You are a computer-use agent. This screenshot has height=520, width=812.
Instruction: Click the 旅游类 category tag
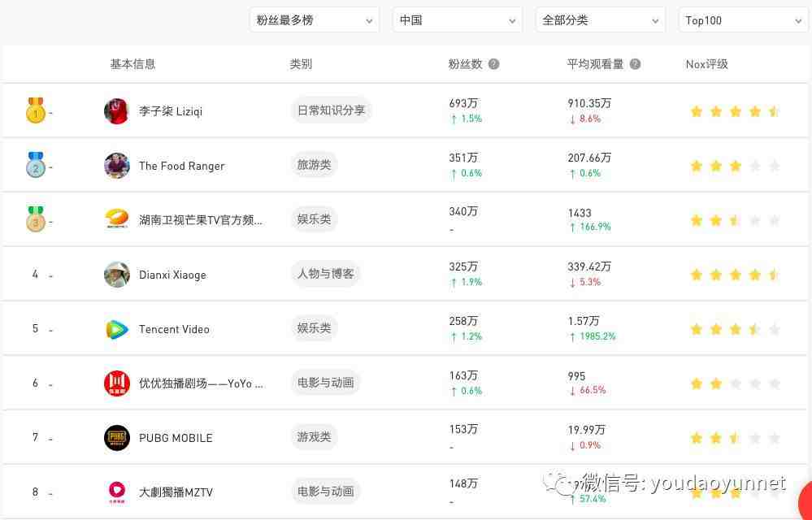pos(314,165)
